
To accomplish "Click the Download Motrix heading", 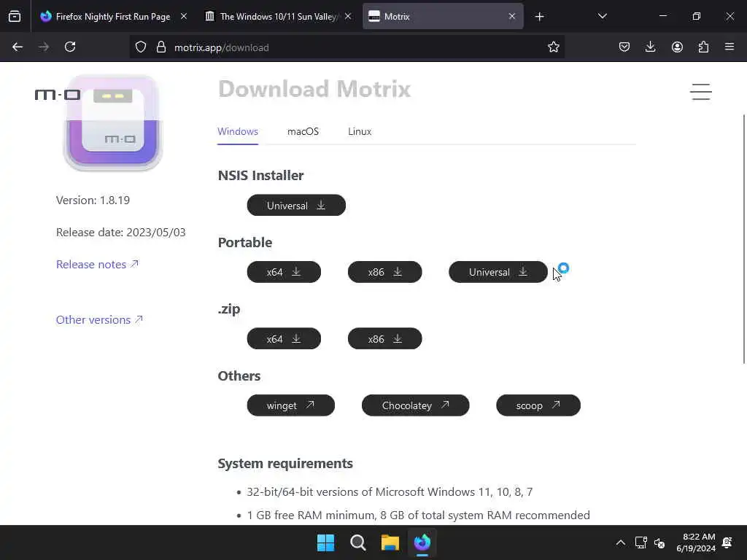I will (x=314, y=89).
